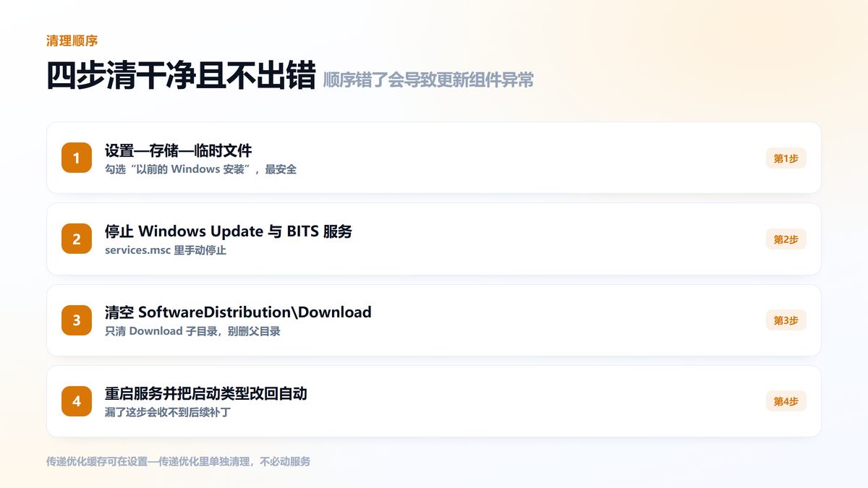Click the text 只清 Download 子目录，别删父目录

tap(192, 331)
